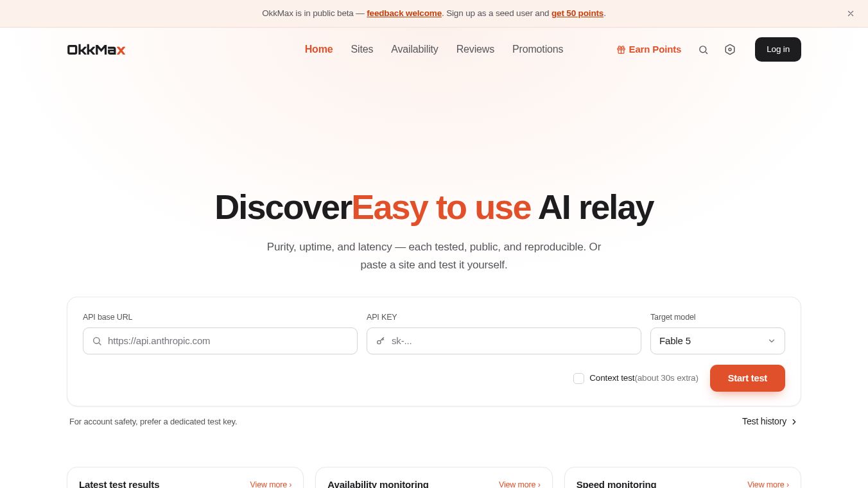Open the Promotions nav item

[x=537, y=49]
